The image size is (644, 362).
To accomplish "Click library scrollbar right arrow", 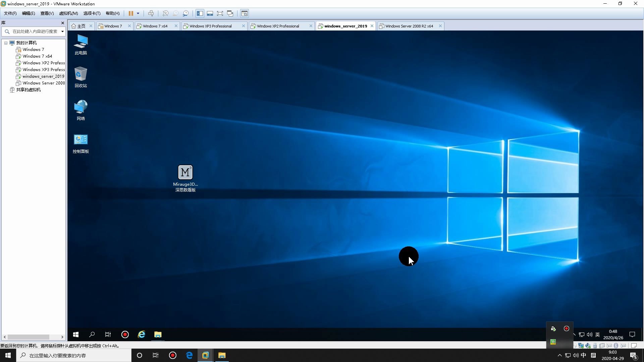I will click(62, 337).
